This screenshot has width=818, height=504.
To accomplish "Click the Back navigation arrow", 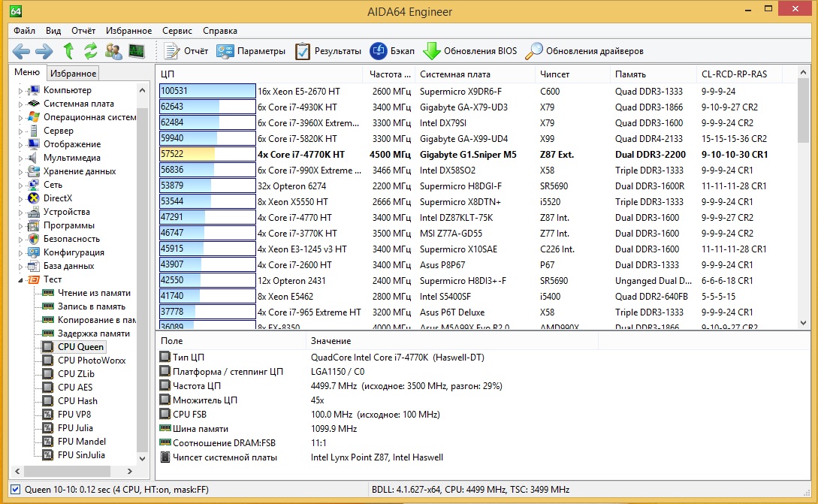I will pos(21,51).
